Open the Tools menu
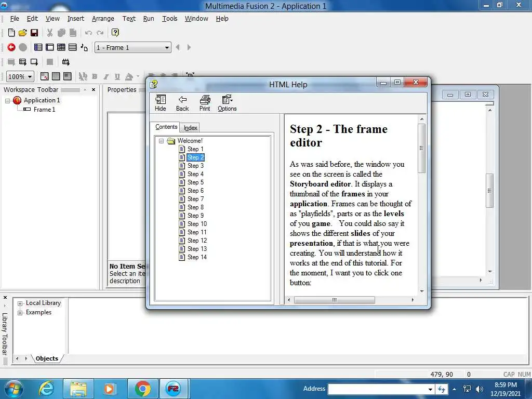The image size is (532, 399). (170, 19)
